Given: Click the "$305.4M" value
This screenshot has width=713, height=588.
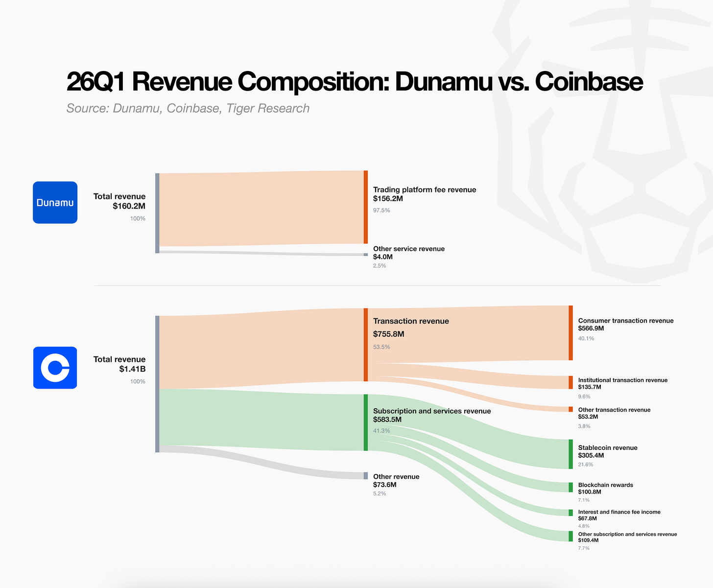Looking at the screenshot, I should click(x=591, y=455).
